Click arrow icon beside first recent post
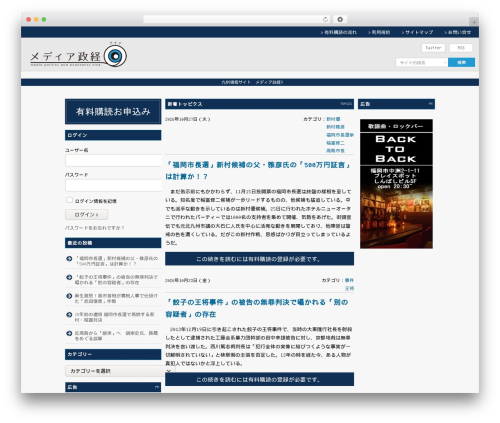 69,258
